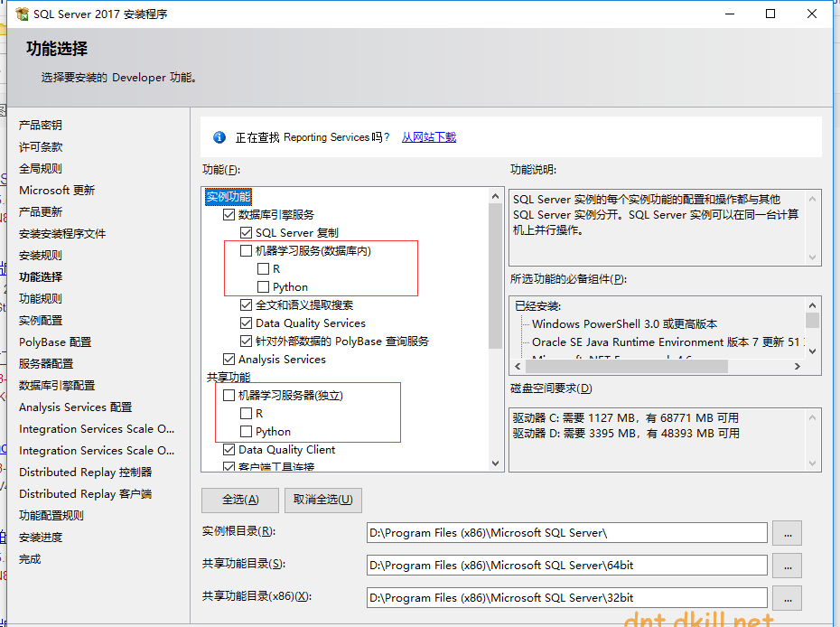This screenshot has width=840, height=627.
Task: Select Analysis Services 配置 step
Action: pyautogui.click(x=76, y=407)
